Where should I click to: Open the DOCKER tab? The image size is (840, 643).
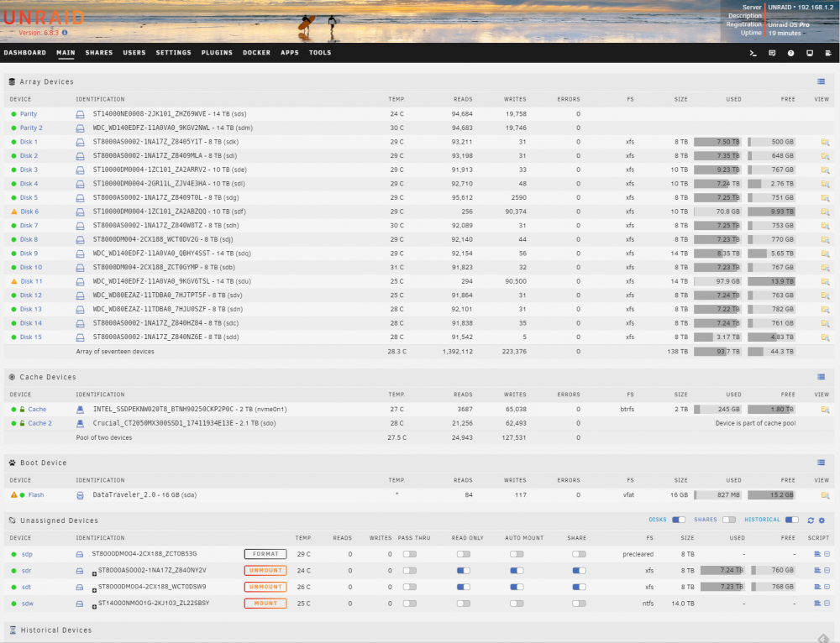[x=256, y=53]
